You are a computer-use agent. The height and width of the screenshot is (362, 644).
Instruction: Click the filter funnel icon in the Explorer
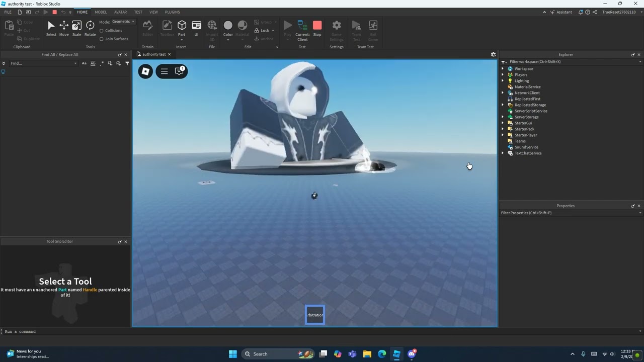[x=504, y=62]
